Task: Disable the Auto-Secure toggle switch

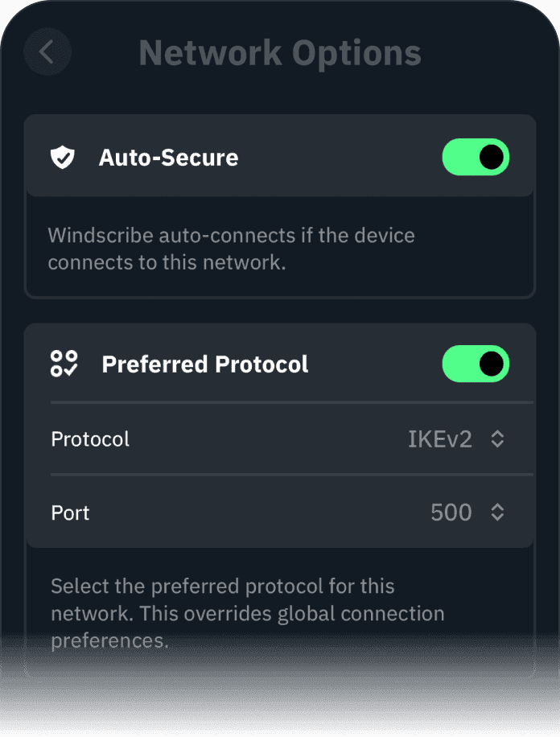Action: (476, 157)
